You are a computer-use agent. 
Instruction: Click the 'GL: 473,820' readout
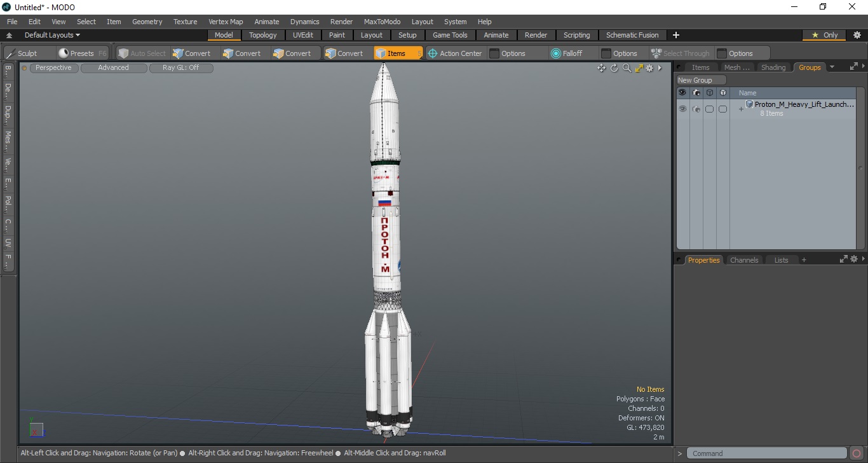coord(645,427)
